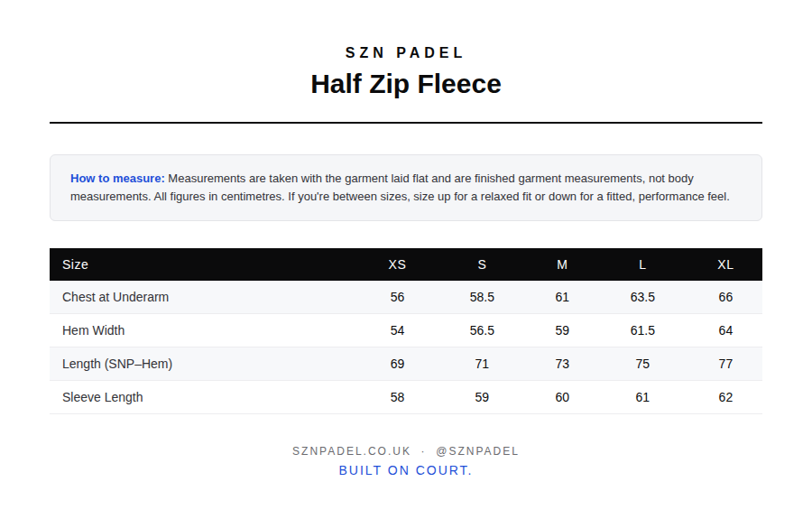Select the How to measure label
The image size is (812, 528).
click(x=117, y=178)
